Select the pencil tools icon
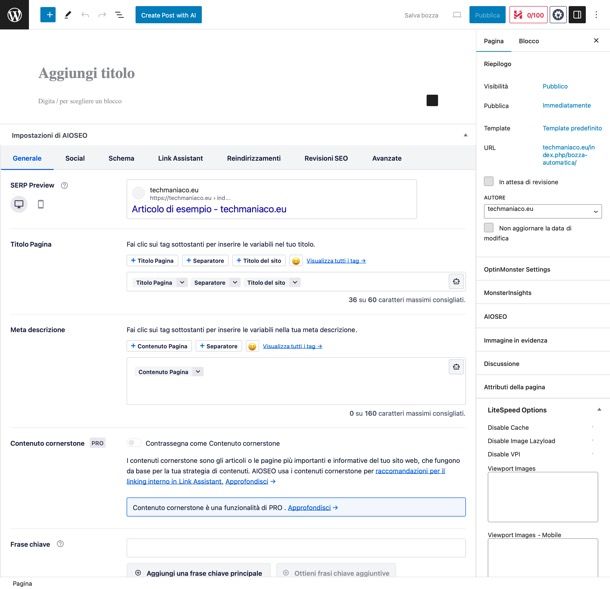 68,15
